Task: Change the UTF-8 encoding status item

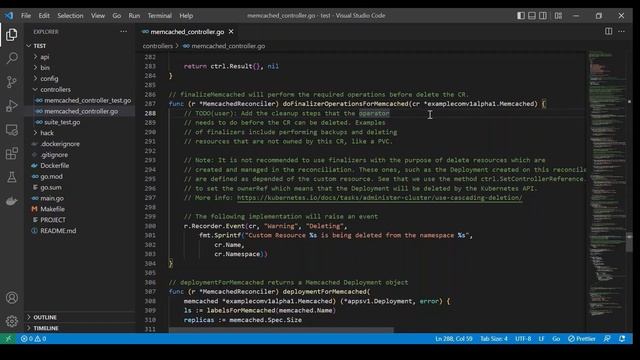Action: tap(523, 339)
